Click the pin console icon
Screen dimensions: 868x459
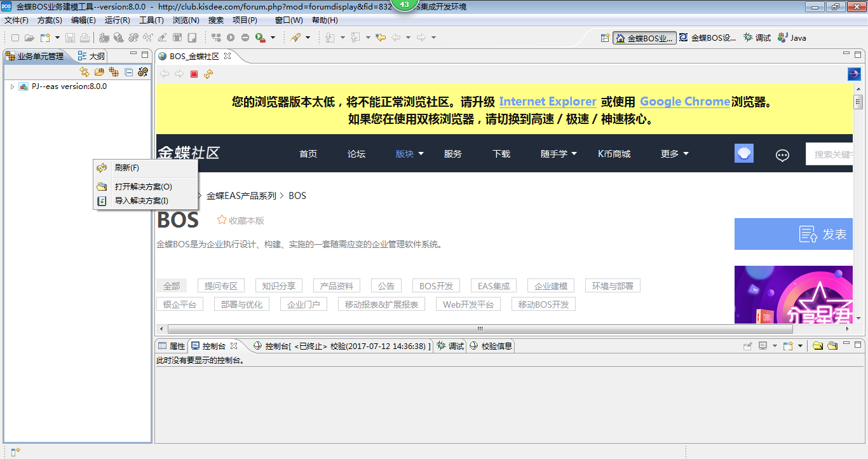(747, 346)
